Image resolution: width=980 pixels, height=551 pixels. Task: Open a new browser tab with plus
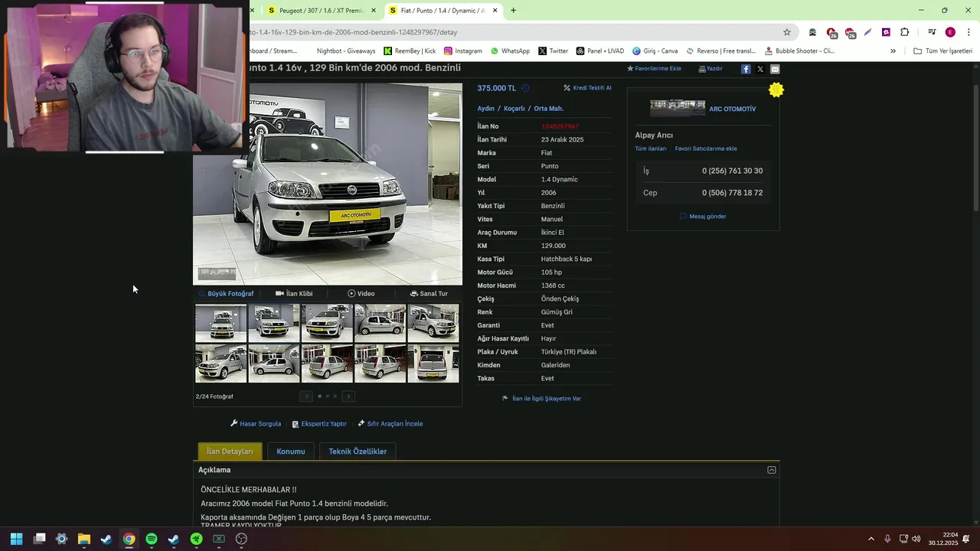(513, 11)
